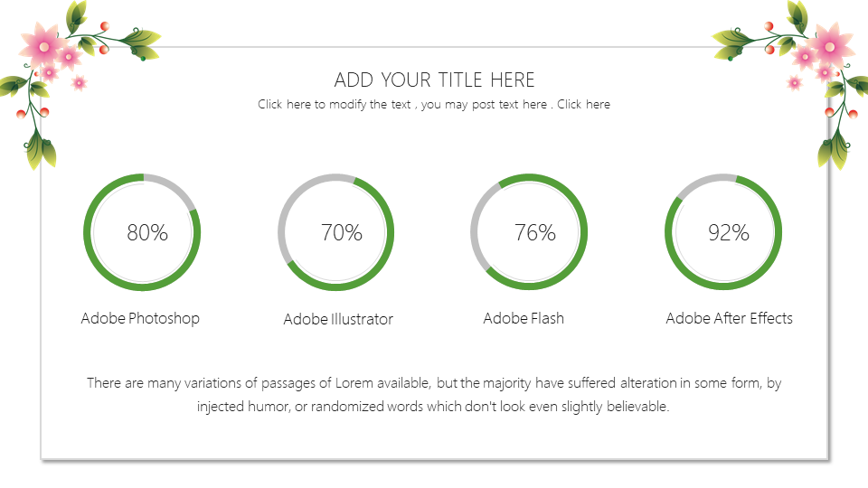Screen dimensions: 868x488
Task: Select the 80% percentage text
Action: 147,233
